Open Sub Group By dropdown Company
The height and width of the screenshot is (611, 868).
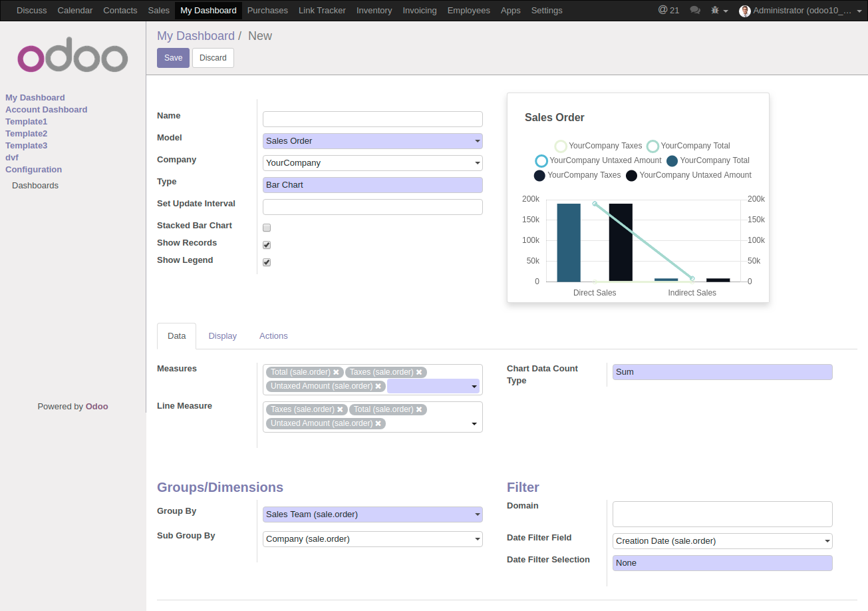point(372,539)
